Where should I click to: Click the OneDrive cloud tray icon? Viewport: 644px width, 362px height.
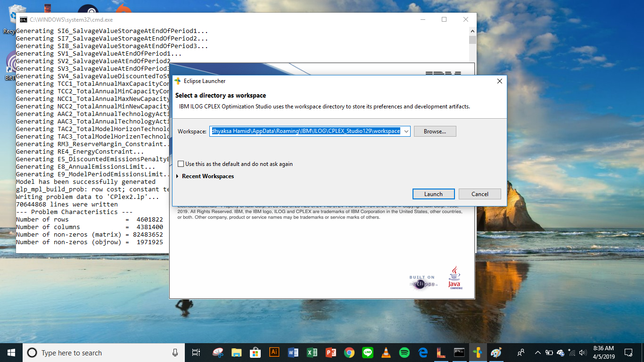(561, 353)
